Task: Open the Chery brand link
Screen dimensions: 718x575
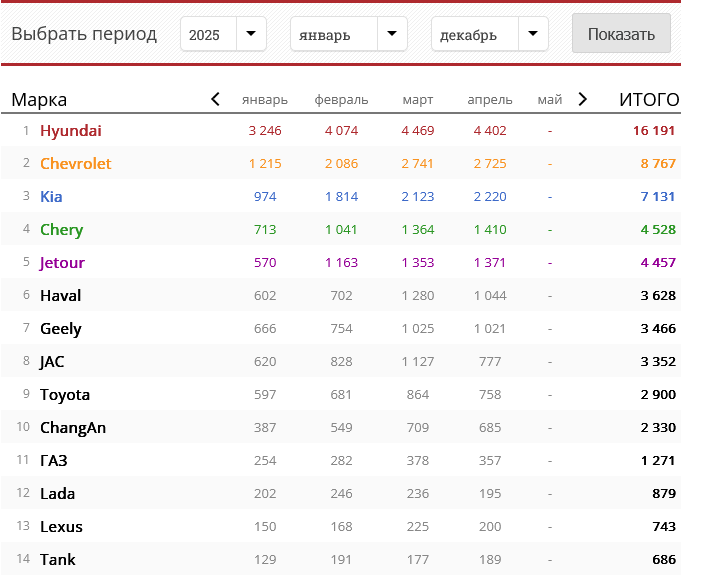Action: (x=61, y=230)
